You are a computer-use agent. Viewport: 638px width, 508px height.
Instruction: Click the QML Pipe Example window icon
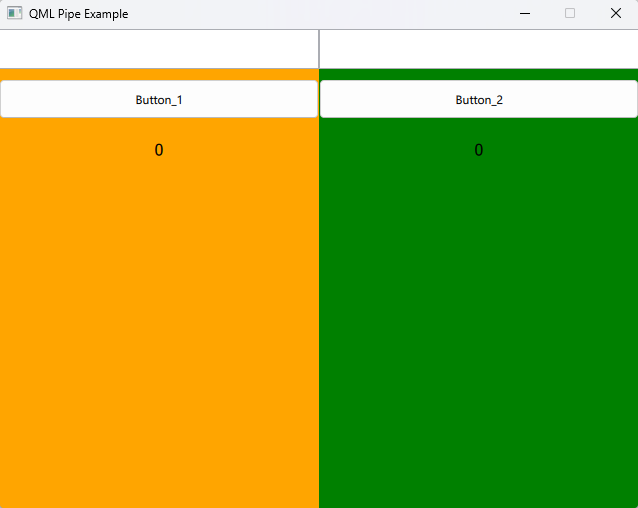tap(15, 13)
